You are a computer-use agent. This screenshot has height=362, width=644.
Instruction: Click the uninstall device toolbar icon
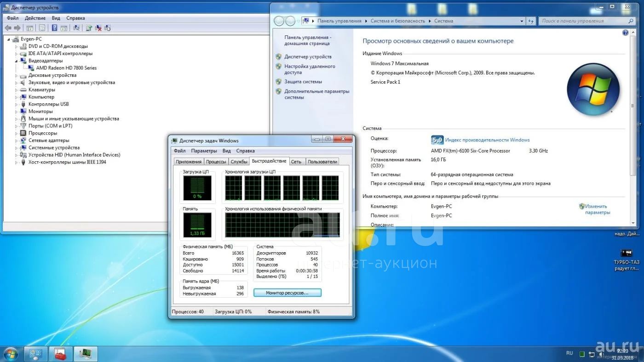pyautogui.click(x=98, y=28)
